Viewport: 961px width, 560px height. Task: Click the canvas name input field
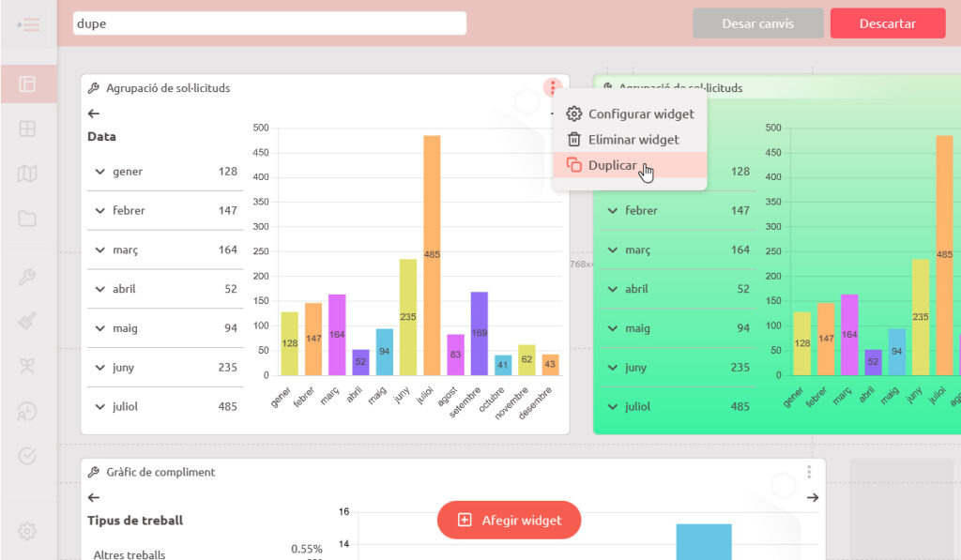point(269,23)
